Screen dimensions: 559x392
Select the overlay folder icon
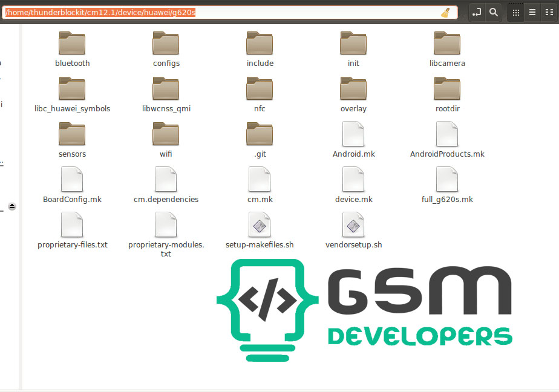point(353,88)
